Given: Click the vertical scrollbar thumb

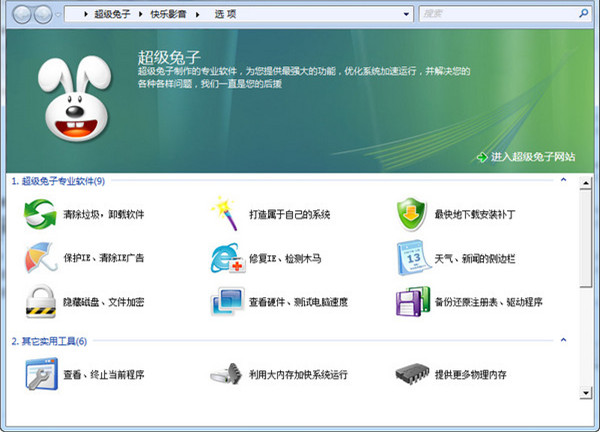Looking at the screenshot, I should tap(585, 238).
